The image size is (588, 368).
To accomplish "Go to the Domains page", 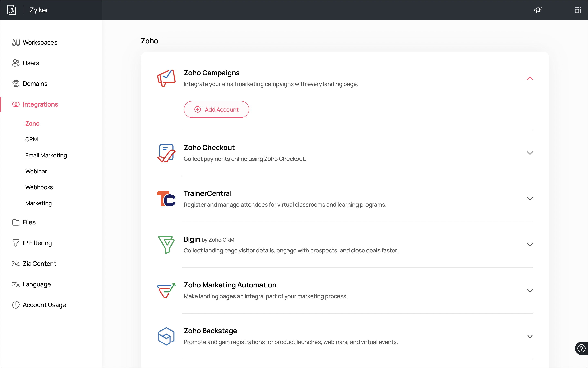I will [x=35, y=84].
